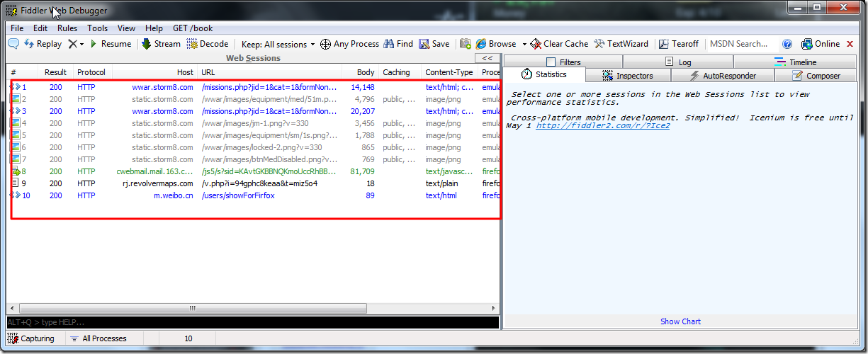868x354 pixels.
Task: Select the locked-2.png session row
Action: (254, 147)
